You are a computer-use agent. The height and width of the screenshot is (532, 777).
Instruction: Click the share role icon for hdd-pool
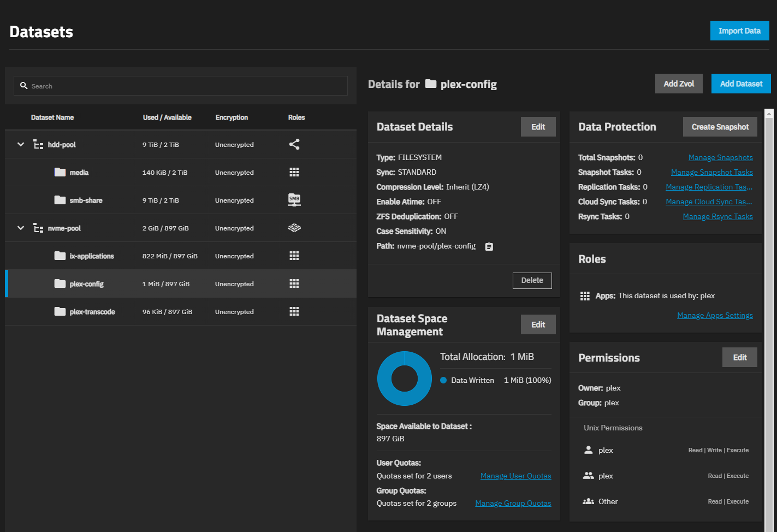coord(294,144)
